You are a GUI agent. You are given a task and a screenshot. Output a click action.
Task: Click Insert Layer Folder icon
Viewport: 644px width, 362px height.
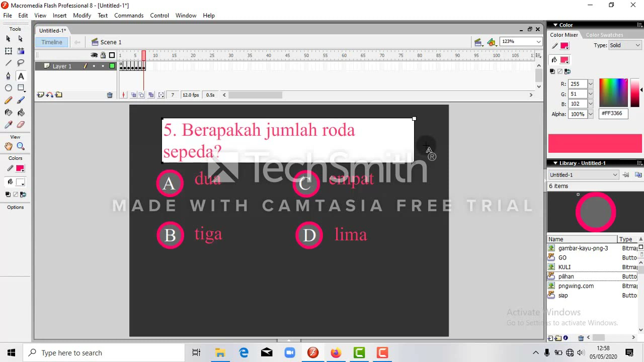59,95
